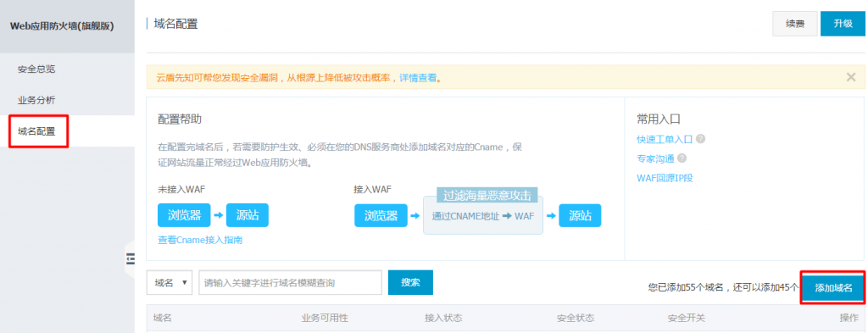Open the 快速工单入口 link
868x333 pixels.
click(x=665, y=139)
